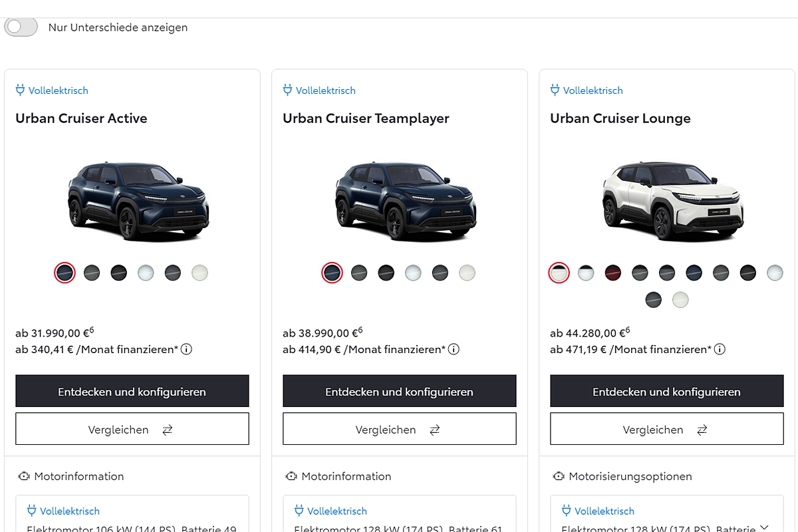Image resolution: width=798 pixels, height=532 pixels.
Task: Click the financing info icon for Urban Cruiser Lounge
Action: coord(720,349)
